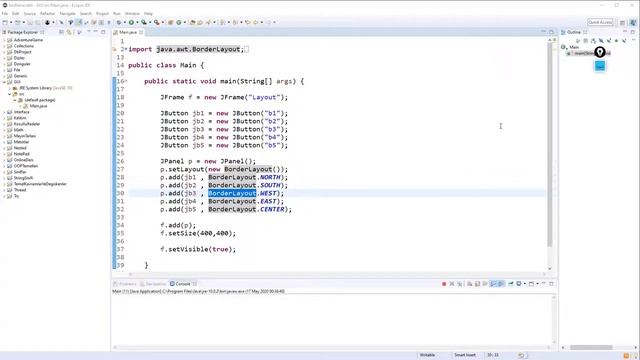Image resolution: width=640 pixels, height=360 pixels.
Task: Click the Quick Access search field
Action: click(x=600, y=22)
